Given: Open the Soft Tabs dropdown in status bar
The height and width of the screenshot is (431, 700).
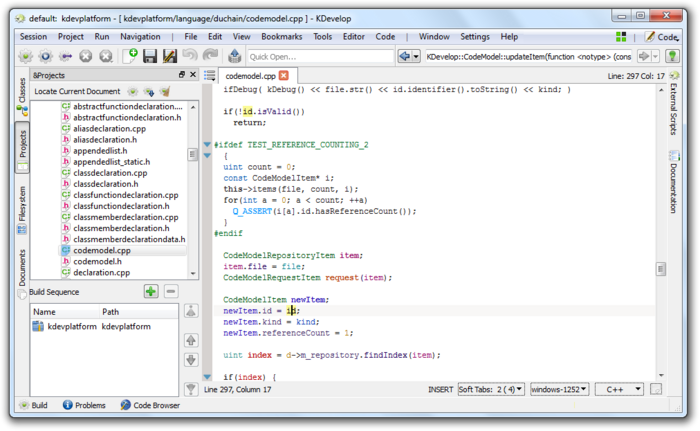Looking at the screenshot, I should point(490,388).
